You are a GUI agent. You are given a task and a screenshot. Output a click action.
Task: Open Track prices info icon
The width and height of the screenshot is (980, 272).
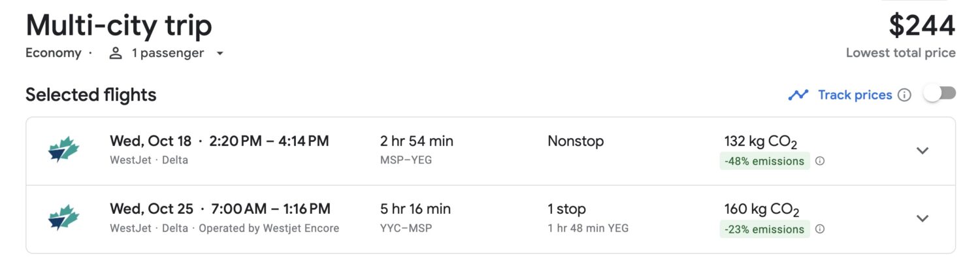904,95
